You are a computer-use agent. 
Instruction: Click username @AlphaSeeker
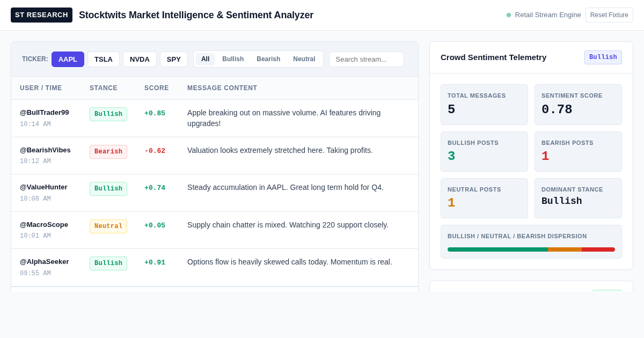point(45,262)
